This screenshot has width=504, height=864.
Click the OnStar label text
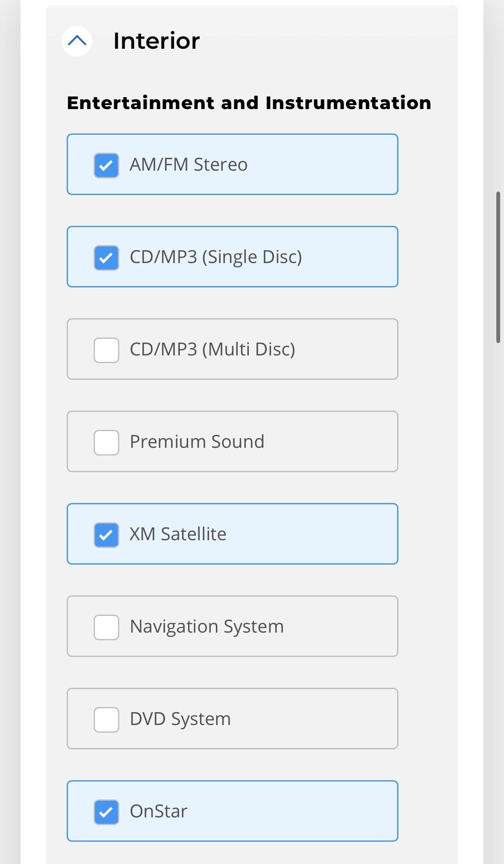point(159,811)
